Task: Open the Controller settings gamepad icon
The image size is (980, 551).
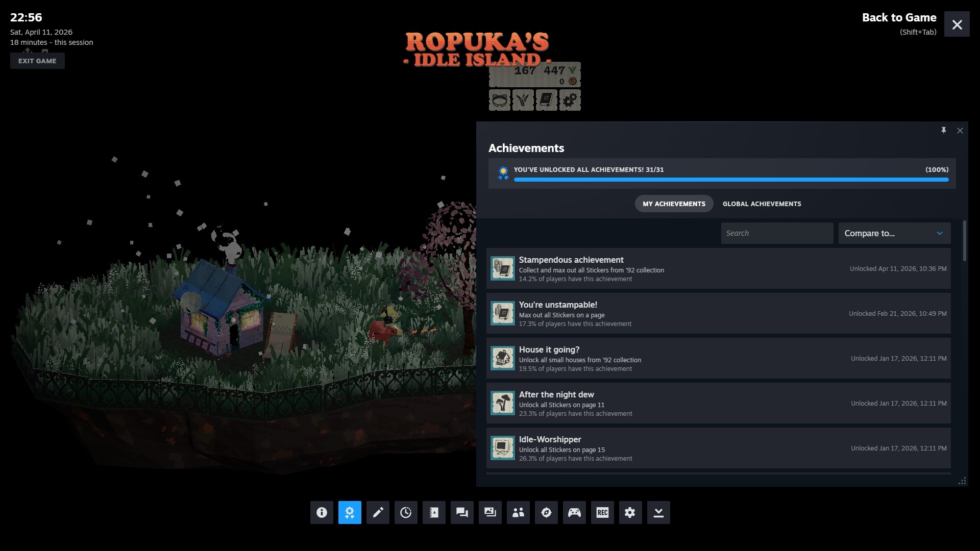Action: point(574,512)
